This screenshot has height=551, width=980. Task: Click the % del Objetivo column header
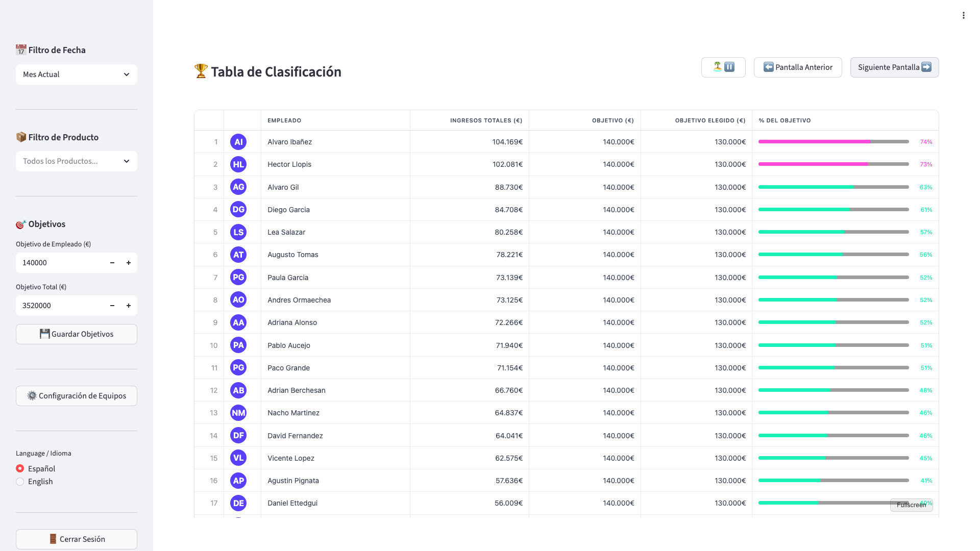(x=845, y=120)
